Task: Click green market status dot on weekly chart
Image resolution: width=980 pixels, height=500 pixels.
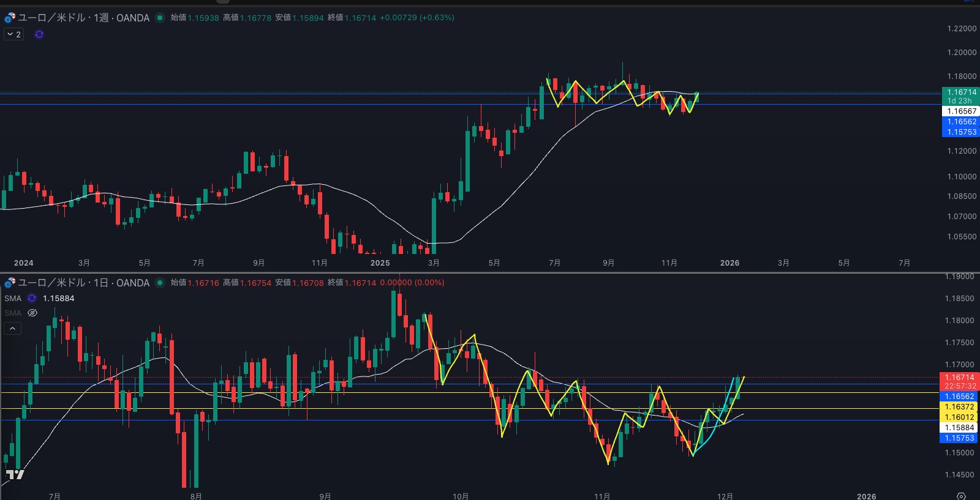Action: coord(160,18)
